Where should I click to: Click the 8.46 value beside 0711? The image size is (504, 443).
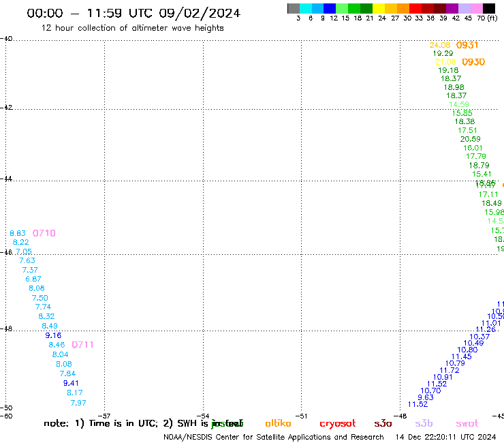[57, 345]
